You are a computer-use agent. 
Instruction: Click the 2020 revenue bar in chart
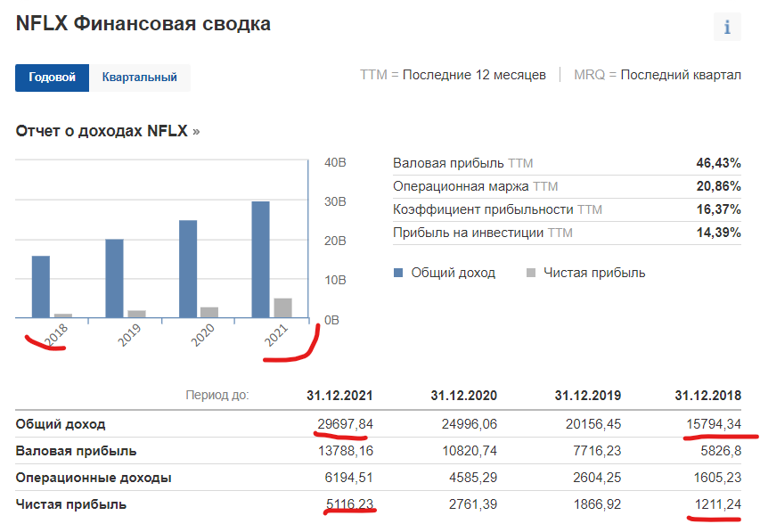[x=188, y=269]
